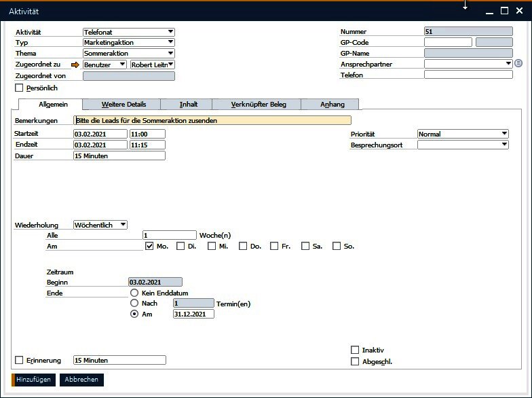Maximize the Aktivität window
This screenshot has height=398, width=532.
coord(504,11)
